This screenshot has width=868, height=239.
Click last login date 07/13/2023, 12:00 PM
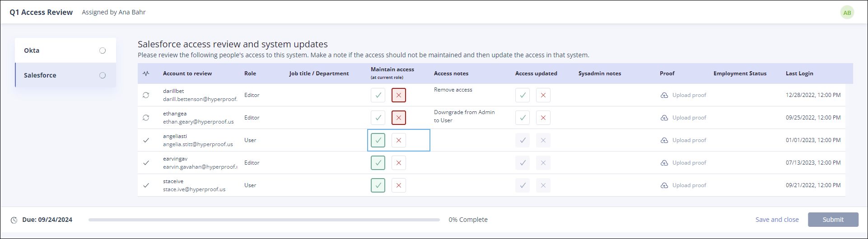813,163
